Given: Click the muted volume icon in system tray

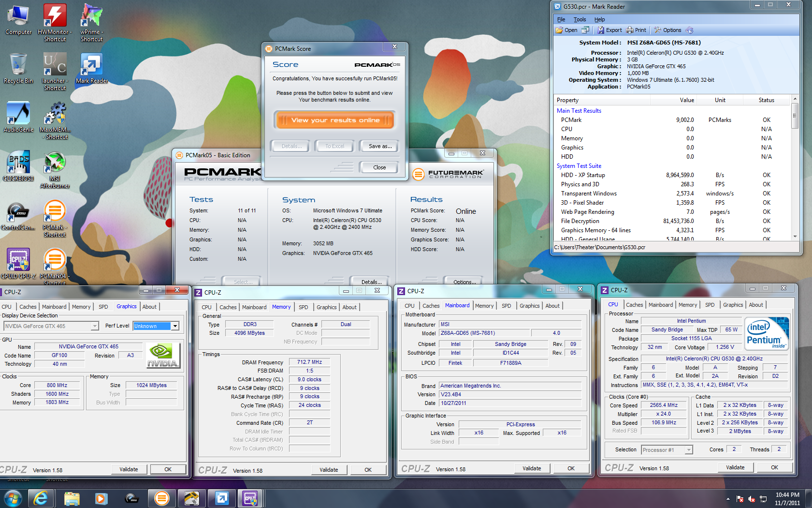Looking at the screenshot, I should [751, 499].
